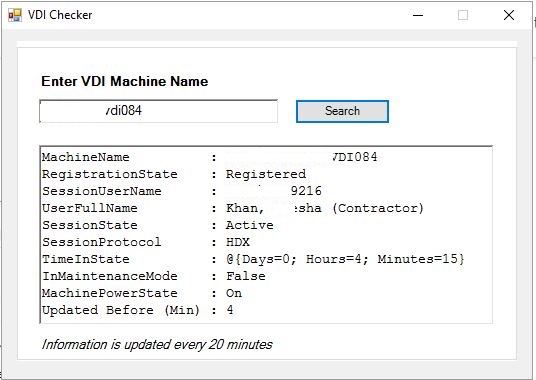This screenshot has height=380, width=536.
Task: Click the VDI084 machine name value
Action: (x=354, y=157)
